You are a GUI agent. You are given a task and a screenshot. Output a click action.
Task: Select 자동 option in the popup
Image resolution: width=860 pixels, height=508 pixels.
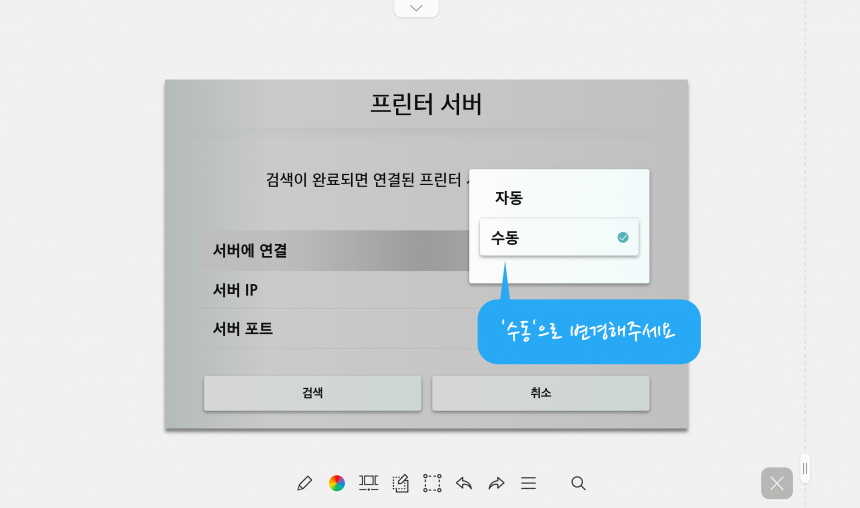point(559,197)
